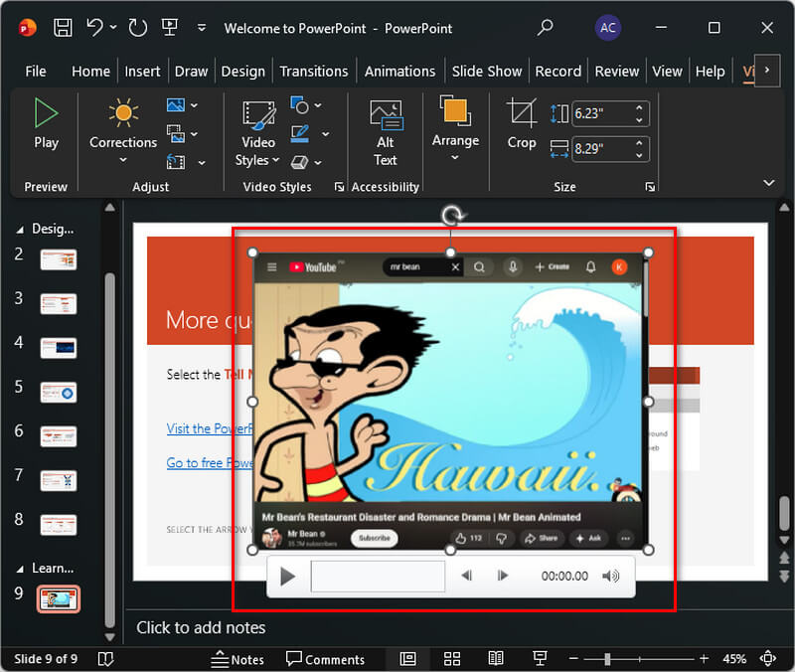
Task: Switch to the Design tab
Action: click(x=242, y=71)
